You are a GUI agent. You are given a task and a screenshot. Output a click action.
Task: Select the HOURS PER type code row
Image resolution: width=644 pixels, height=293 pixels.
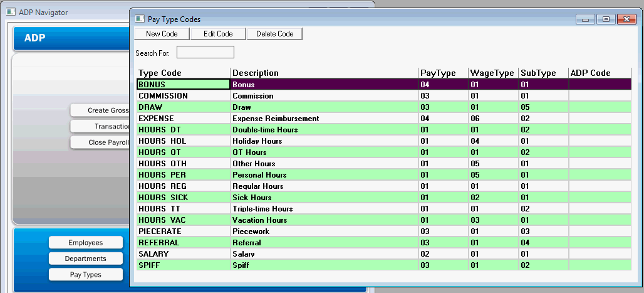pos(383,174)
